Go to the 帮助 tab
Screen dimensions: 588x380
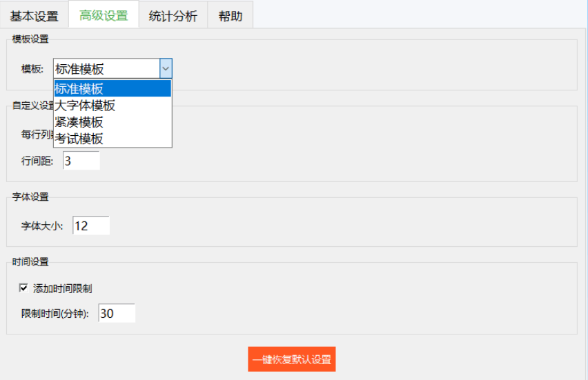pos(230,16)
